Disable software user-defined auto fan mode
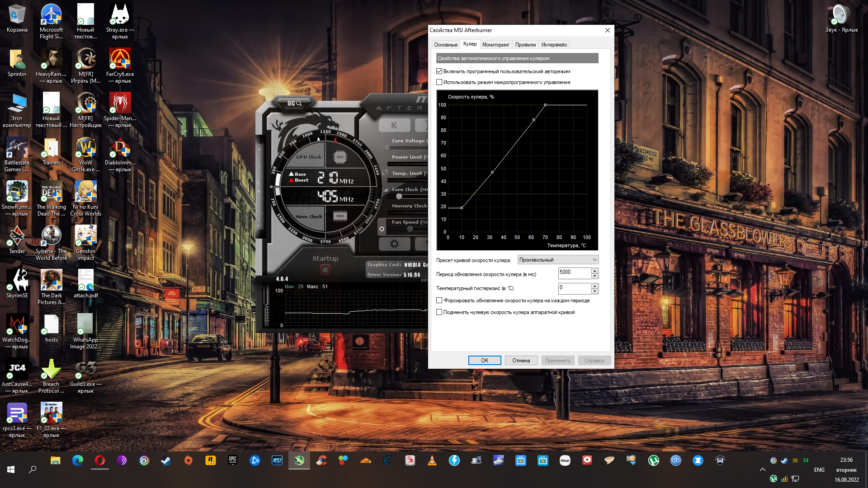Screen dimensions: 868x488 point(439,71)
